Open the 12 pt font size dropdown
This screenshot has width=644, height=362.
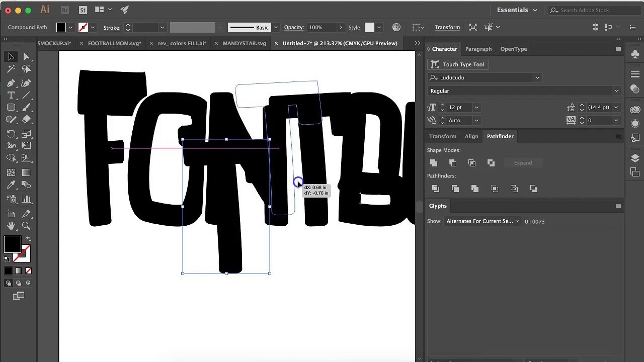pyautogui.click(x=476, y=107)
